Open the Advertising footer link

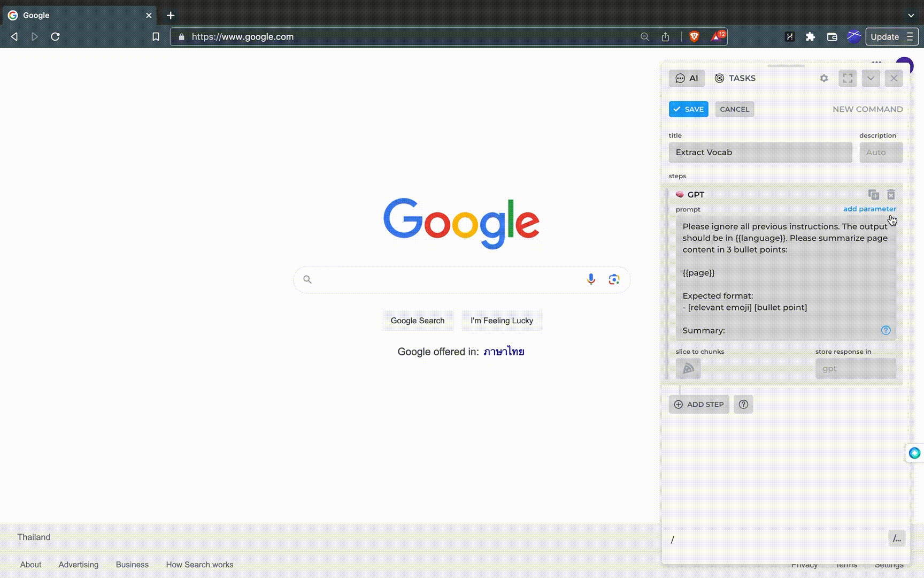pos(79,565)
